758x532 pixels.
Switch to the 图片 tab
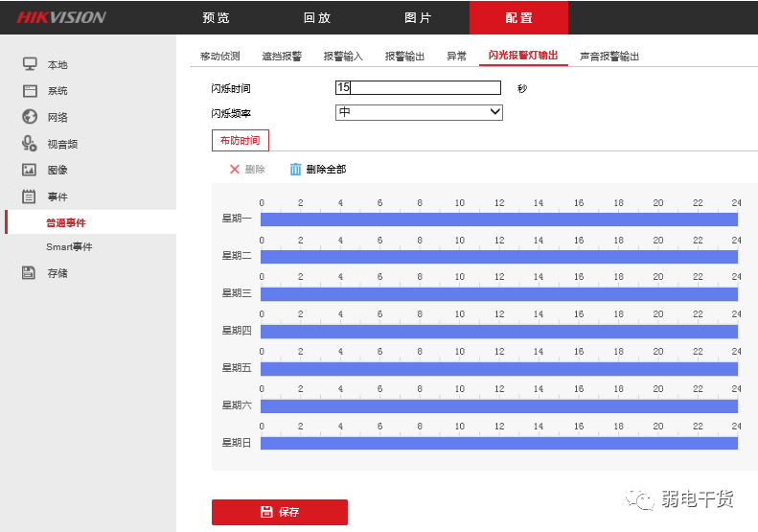pos(418,18)
